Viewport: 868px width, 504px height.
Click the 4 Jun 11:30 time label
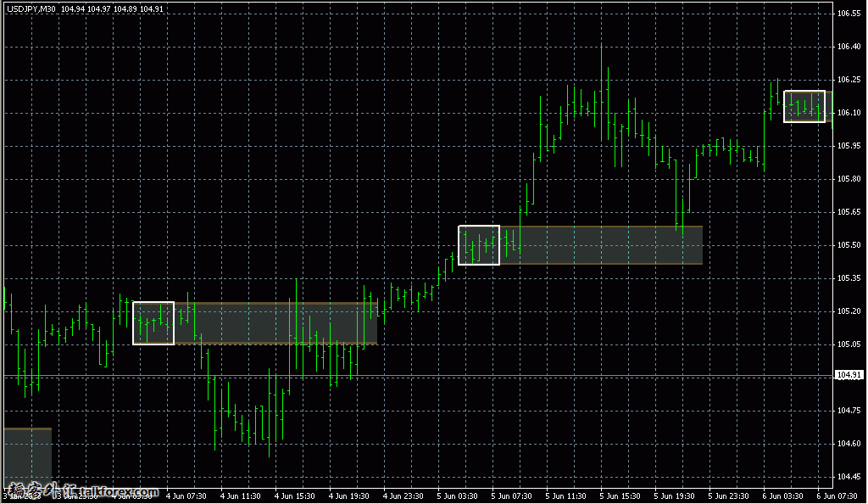pyautogui.click(x=240, y=496)
